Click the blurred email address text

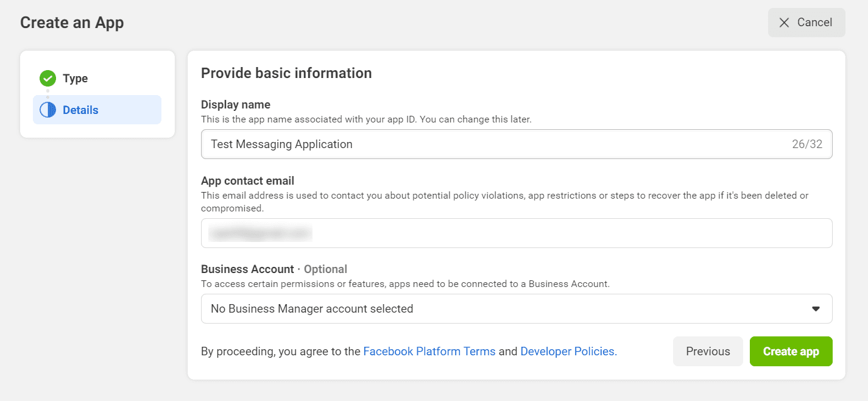coord(259,233)
